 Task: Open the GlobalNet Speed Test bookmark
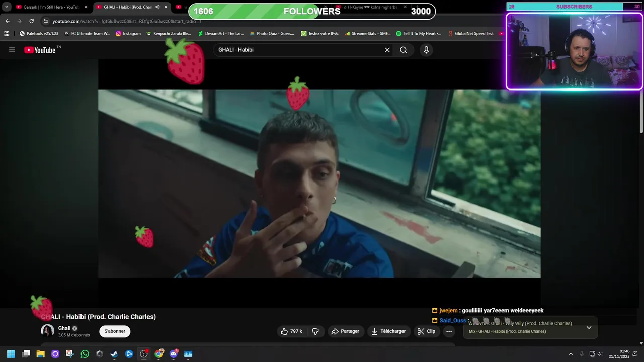pos(470,34)
